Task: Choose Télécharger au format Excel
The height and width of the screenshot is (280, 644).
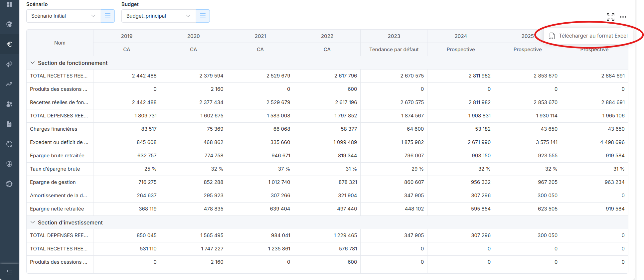Action: coord(588,36)
